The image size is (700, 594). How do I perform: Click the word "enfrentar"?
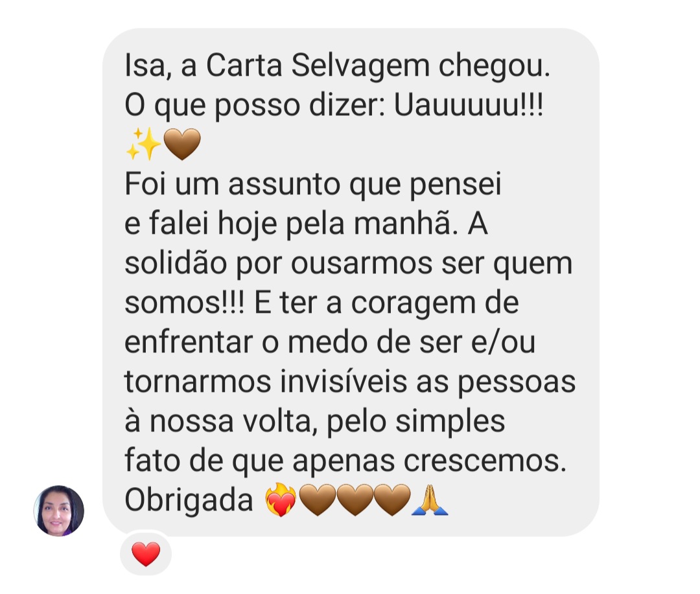pos(189,342)
